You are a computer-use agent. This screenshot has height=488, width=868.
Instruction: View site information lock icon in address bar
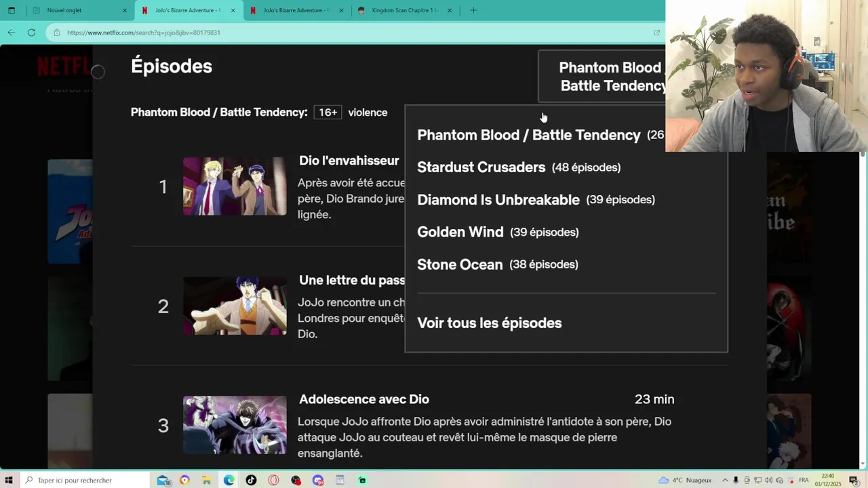(57, 33)
